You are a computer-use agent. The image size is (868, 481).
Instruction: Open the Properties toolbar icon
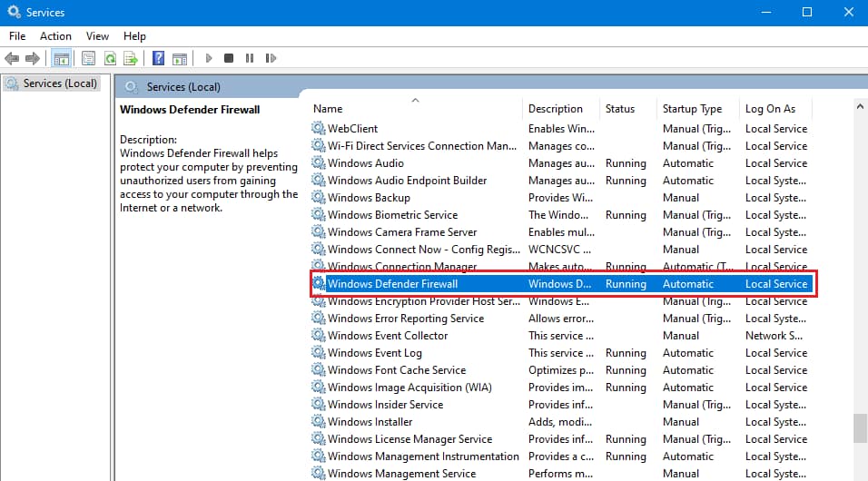click(x=88, y=58)
